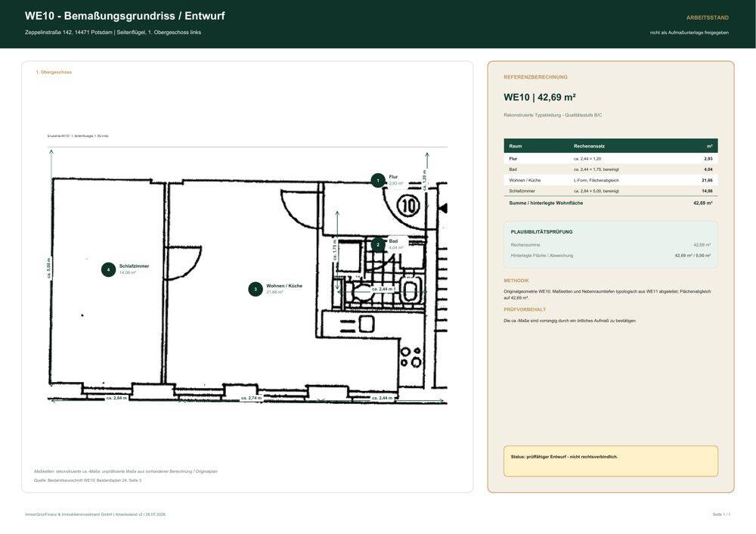The height and width of the screenshot is (534, 756).
Task: Click the yellow Status prüffähiger Entwurf box
Action: pyautogui.click(x=610, y=461)
